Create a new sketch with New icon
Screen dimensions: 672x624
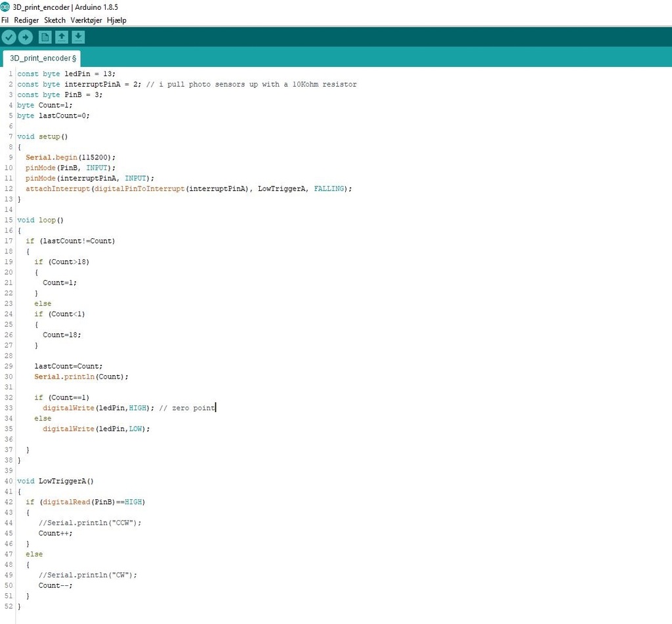(45, 37)
